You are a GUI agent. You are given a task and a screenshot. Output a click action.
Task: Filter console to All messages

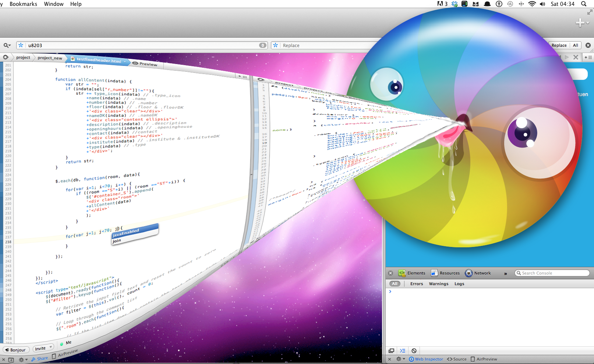click(395, 284)
